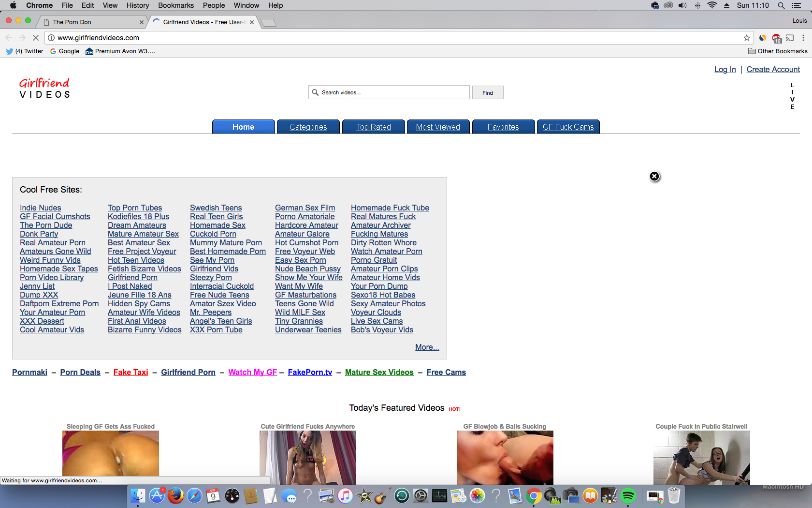Image resolution: width=812 pixels, height=508 pixels.
Task: Open Calendar in the dock
Action: pyautogui.click(x=214, y=496)
